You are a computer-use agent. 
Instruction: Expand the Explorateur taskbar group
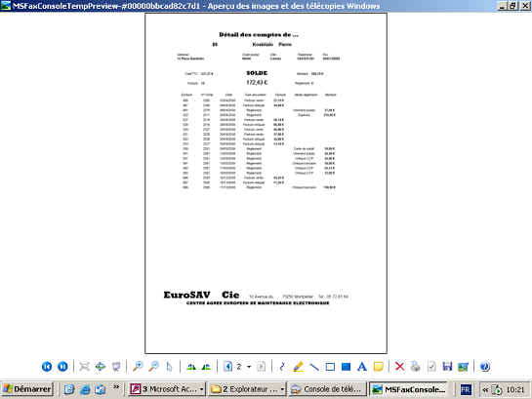[x=282, y=389]
